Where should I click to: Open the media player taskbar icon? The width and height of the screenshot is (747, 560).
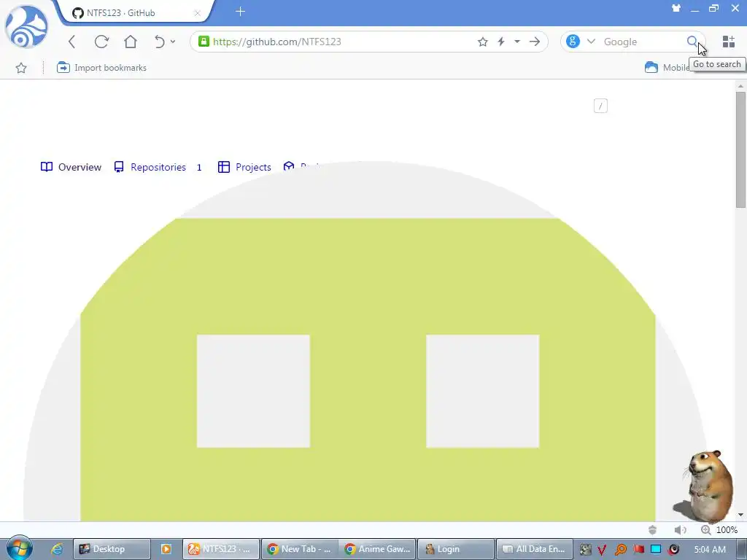(166, 549)
